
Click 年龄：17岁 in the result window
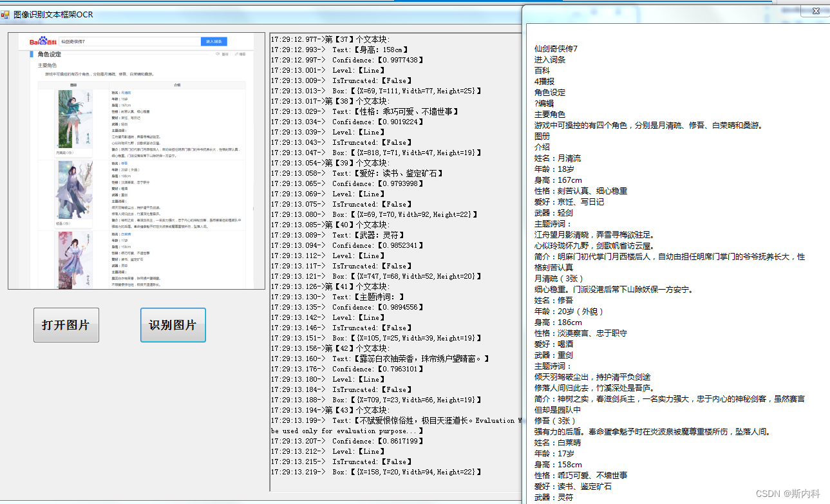(554, 454)
